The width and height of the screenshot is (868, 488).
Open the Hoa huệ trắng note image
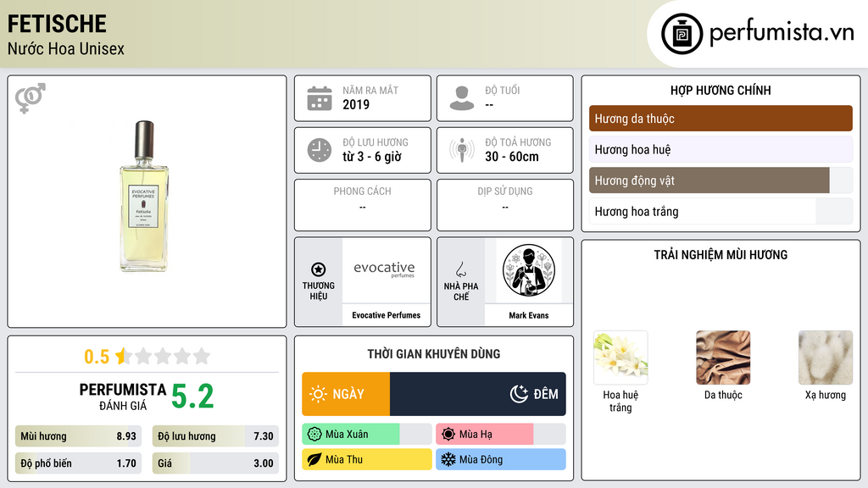click(x=620, y=358)
